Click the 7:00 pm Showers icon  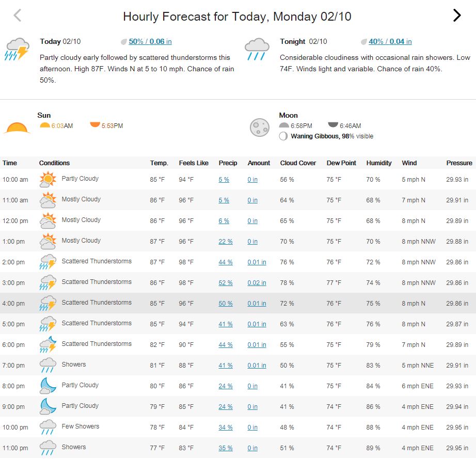click(48, 365)
